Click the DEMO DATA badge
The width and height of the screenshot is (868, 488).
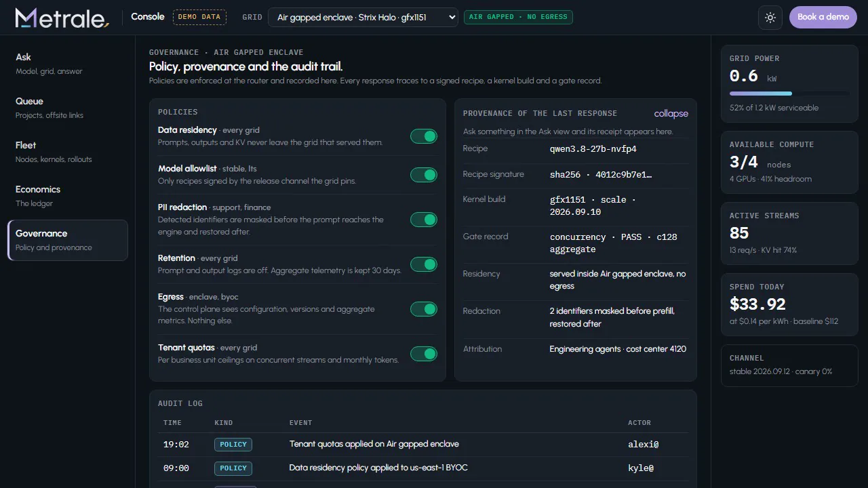199,17
